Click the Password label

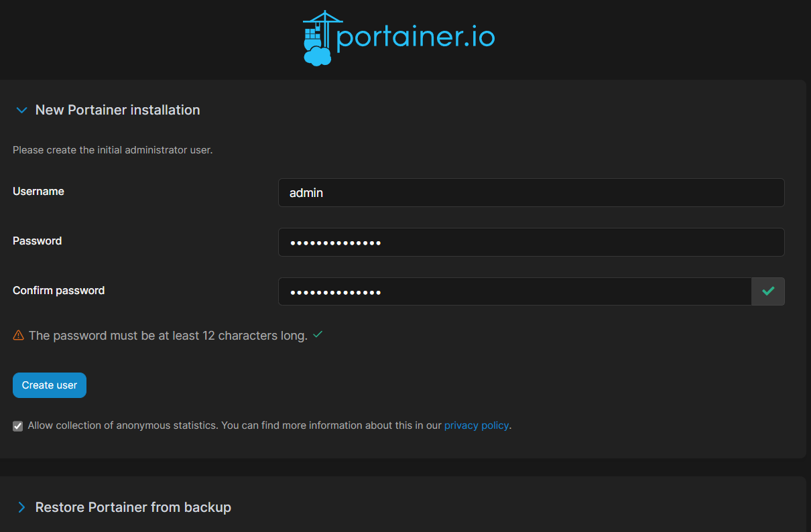click(37, 241)
